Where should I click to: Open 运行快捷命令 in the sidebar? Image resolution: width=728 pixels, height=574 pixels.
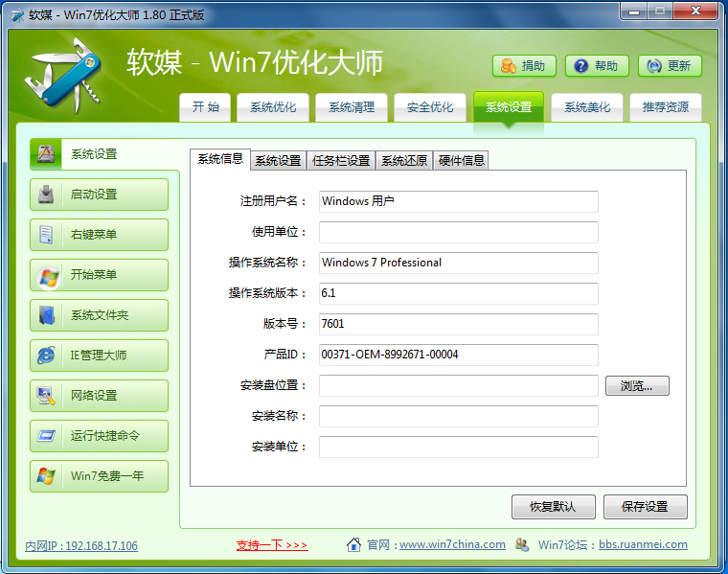(x=99, y=436)
